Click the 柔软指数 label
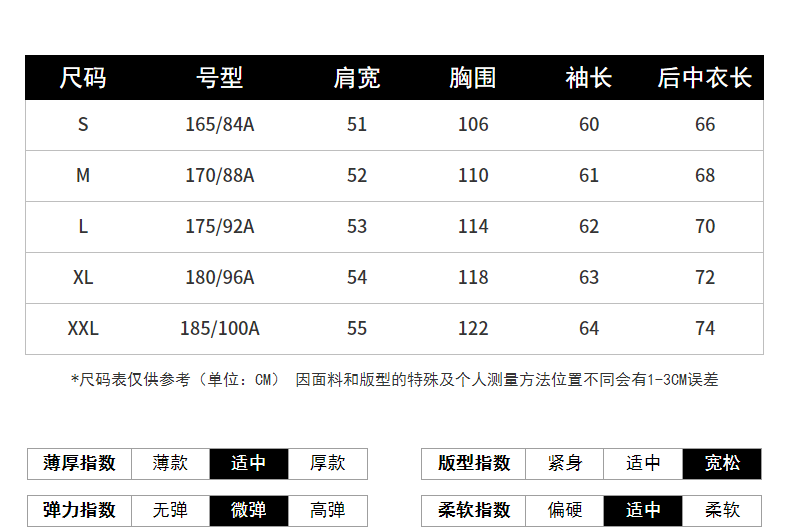790x527 pixels. pos(474,510)
